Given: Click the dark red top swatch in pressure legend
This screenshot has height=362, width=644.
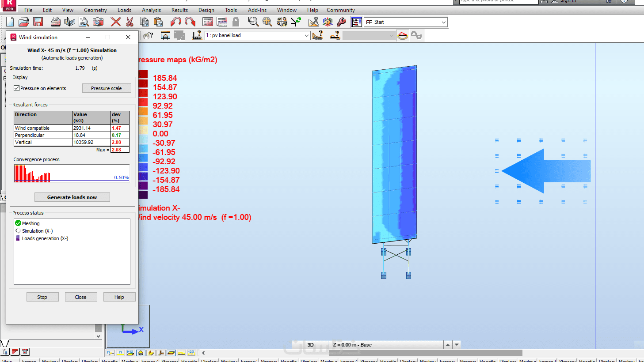Looking at the screenshot, I should click(x=143, y=75).
